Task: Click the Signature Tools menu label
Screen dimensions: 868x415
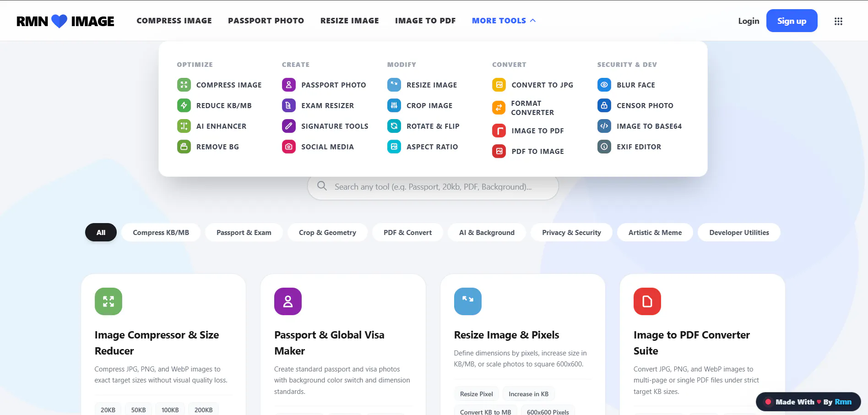Action: coord(335,126)
